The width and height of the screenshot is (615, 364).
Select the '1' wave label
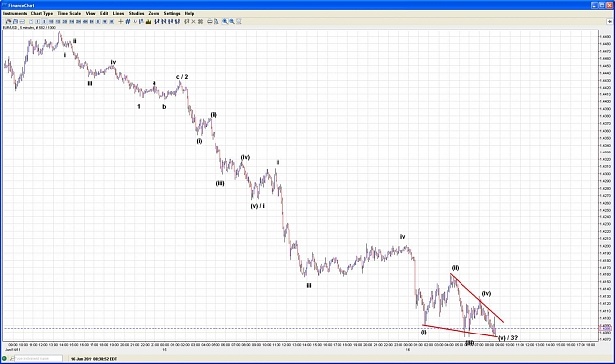click(139, 106)
